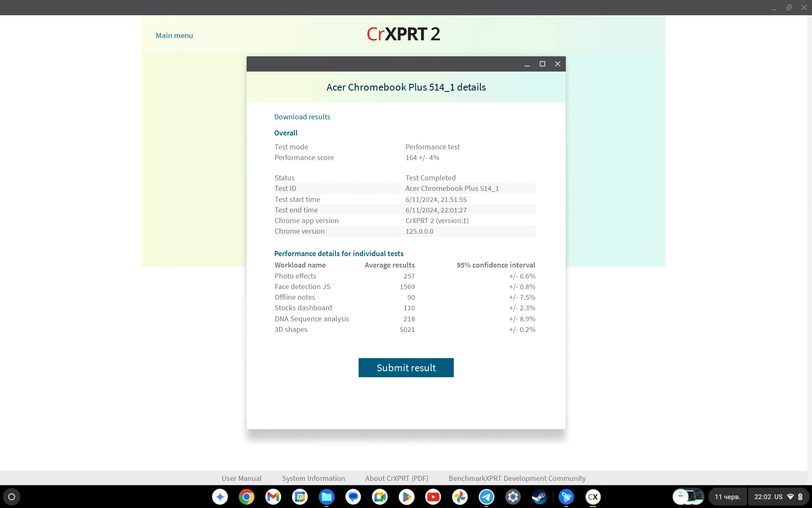812x508 pixels.
Task: Open Google Play Store shelf icon
Action: pyautogui.click(x=406, y=497)
